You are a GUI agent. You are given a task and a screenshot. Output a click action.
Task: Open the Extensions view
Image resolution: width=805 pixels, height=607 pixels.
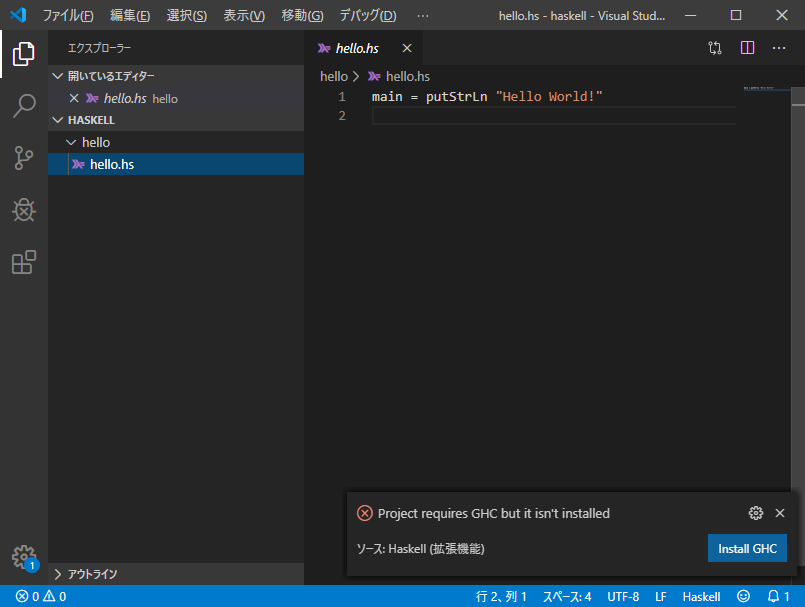[x=22, y=262]
